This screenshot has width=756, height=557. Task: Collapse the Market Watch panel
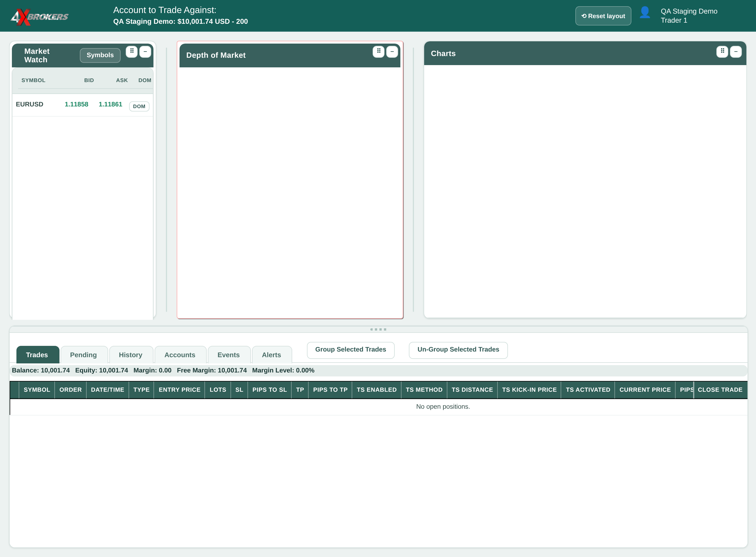tap(145, 52)
